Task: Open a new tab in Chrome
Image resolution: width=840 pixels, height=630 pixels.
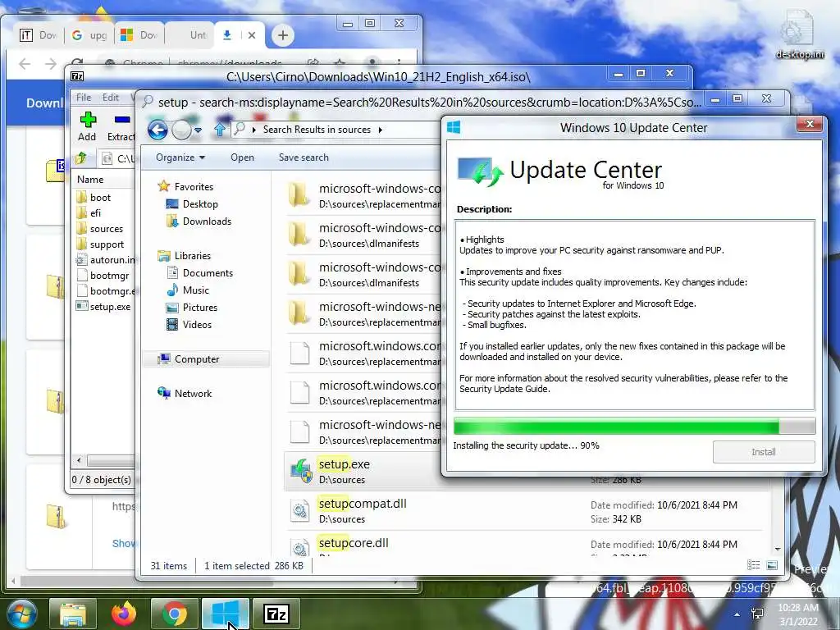Action: (283, 36)
